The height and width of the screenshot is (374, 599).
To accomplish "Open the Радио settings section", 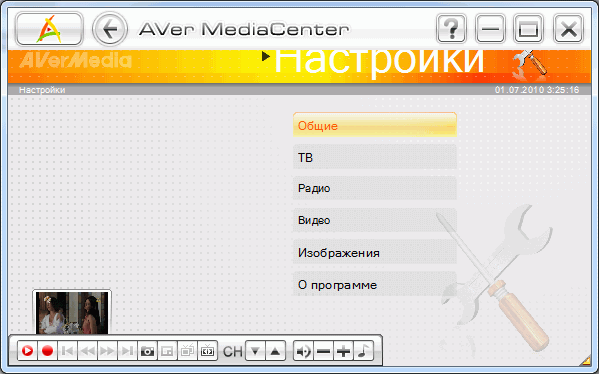I will pos(375,188).
